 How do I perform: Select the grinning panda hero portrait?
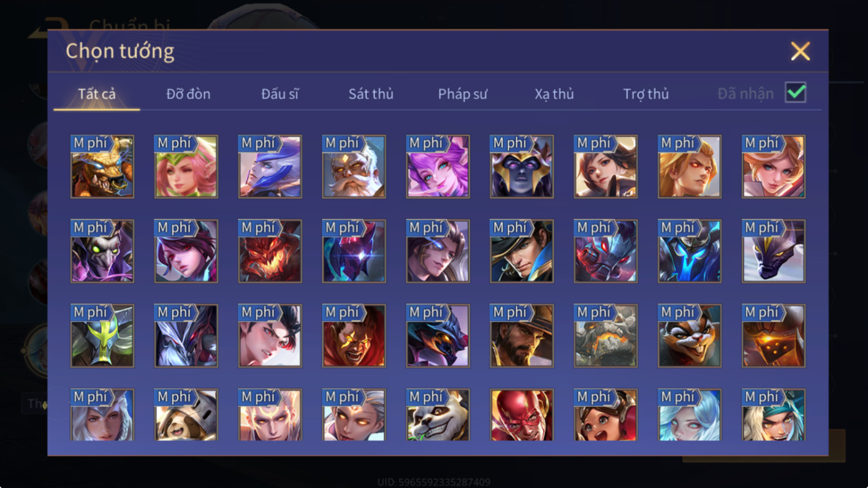point(437,415)
